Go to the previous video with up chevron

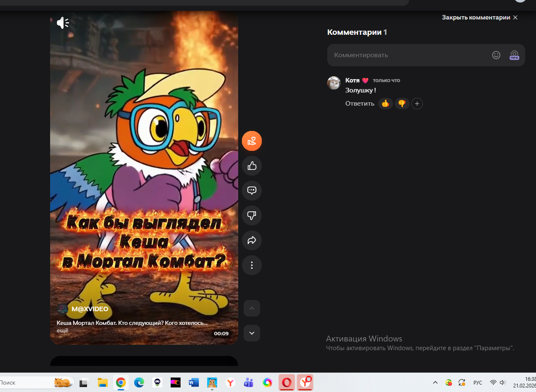pos(252,308)
